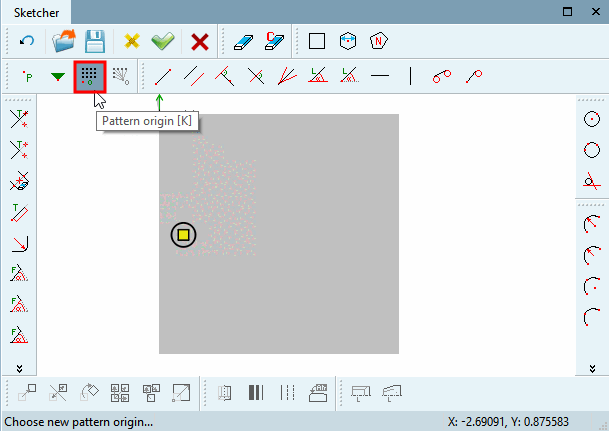609x431 pixels.
Task: Select line tangent to two circles tool
Action: (442, 76)
